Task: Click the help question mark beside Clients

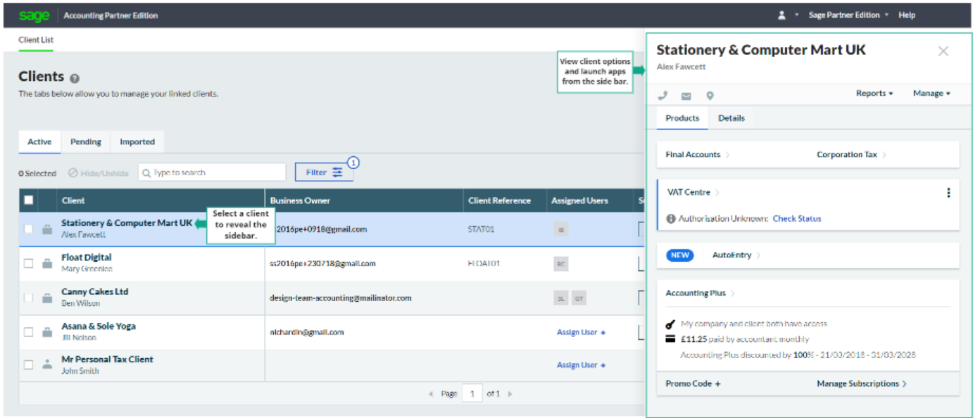Action: [75, 78]
